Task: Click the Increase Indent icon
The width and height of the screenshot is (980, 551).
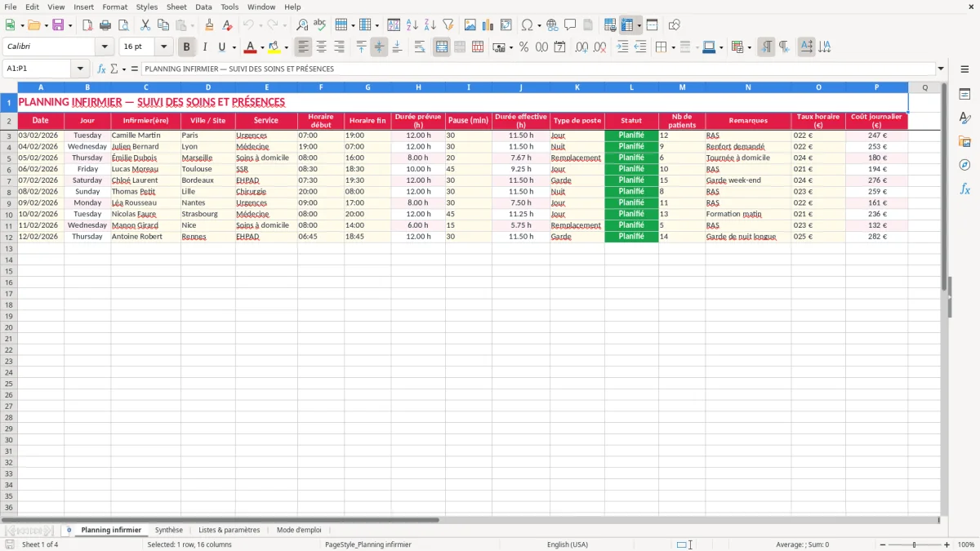Action: (x=622, y=47)
